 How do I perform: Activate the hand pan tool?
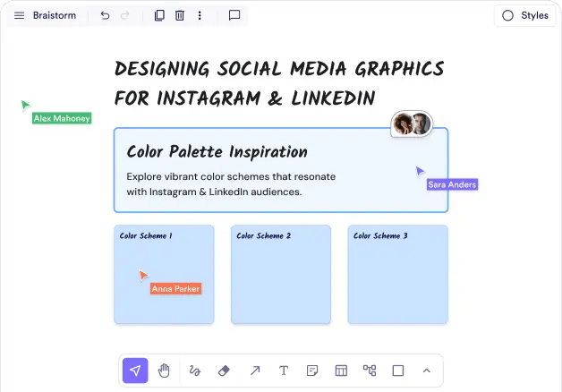165,371
